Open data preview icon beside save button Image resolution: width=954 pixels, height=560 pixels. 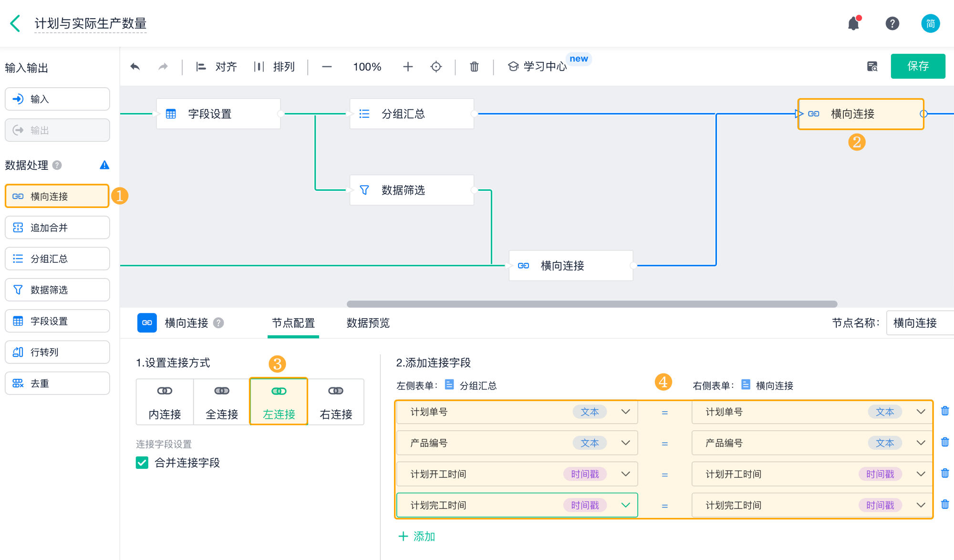click(x=872, y=66)
